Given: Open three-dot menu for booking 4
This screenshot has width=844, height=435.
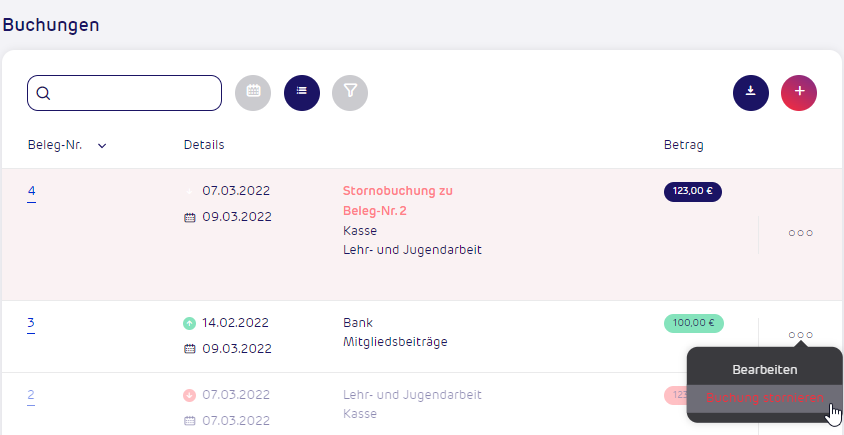Looking at the screenshot, I should point(801,233).
